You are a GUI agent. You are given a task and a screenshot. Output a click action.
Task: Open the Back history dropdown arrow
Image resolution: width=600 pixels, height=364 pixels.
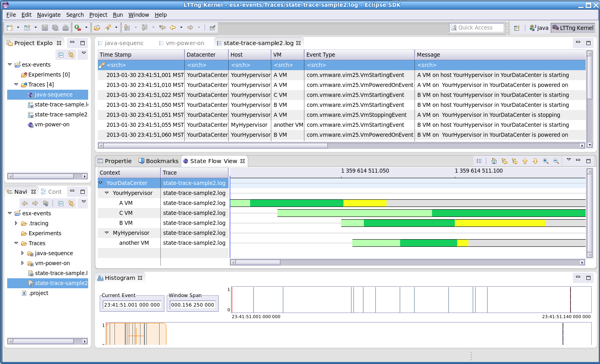click(x=181, y=28)
